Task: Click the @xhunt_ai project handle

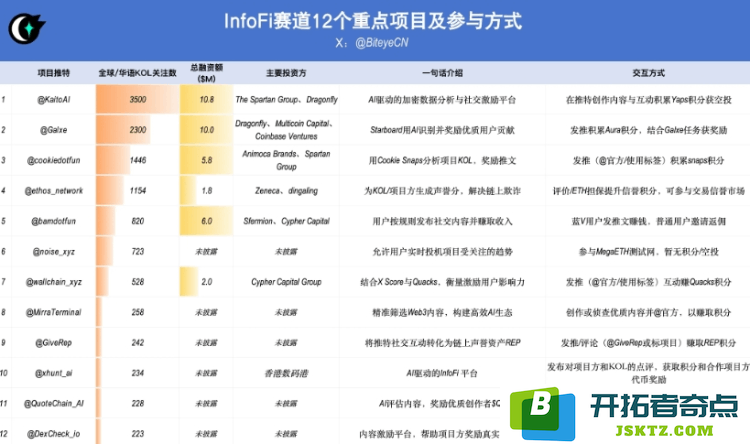Action: pos(54,373)
